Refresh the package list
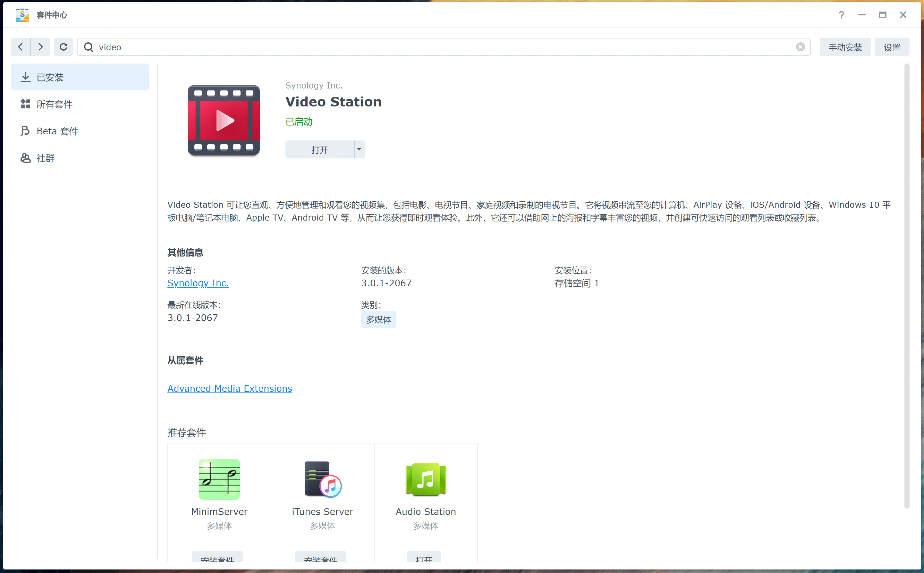The image size is (924, 573). tap(63, 47)
